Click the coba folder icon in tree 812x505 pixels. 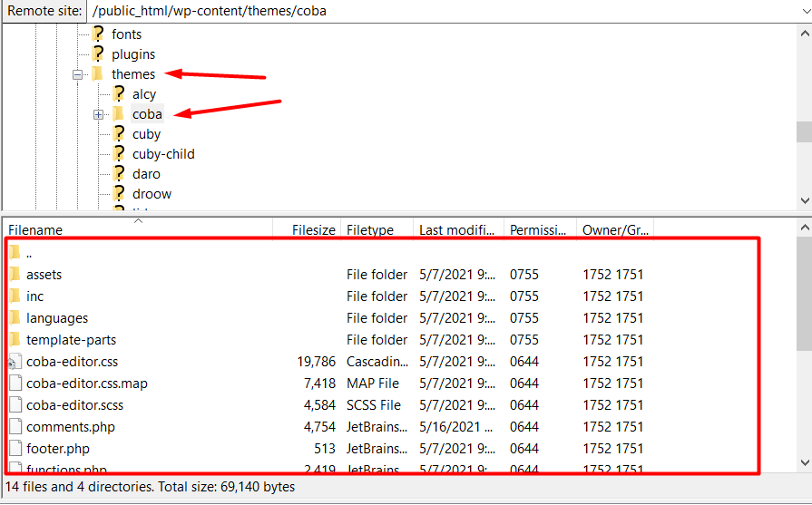tap(118, 114)
